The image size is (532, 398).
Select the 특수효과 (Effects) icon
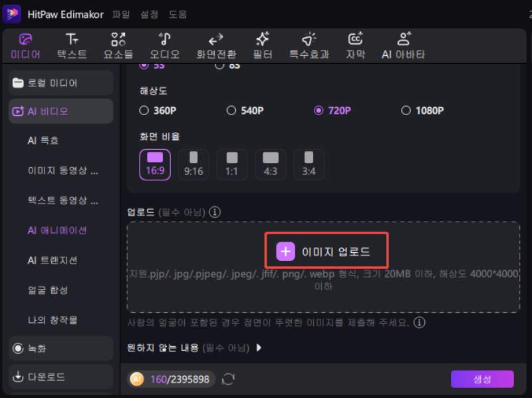308,45
